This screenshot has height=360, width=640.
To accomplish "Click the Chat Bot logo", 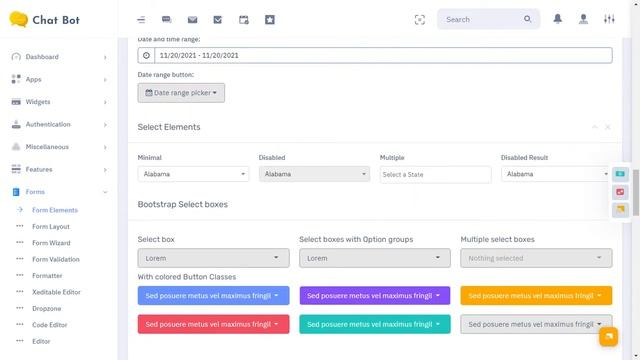I will coord(44,20).
